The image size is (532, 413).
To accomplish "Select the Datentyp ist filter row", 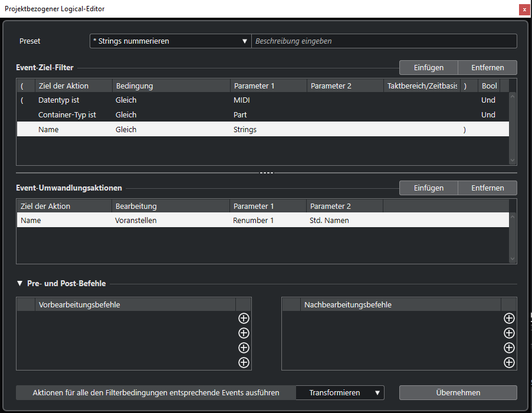I will pyautogui.click(x=59, y=100).
